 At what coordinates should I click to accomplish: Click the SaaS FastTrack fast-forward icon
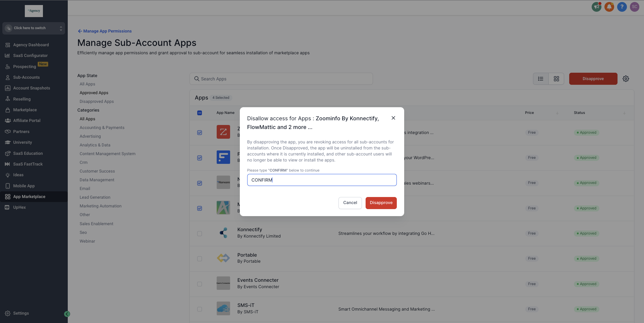coord(8,164)
